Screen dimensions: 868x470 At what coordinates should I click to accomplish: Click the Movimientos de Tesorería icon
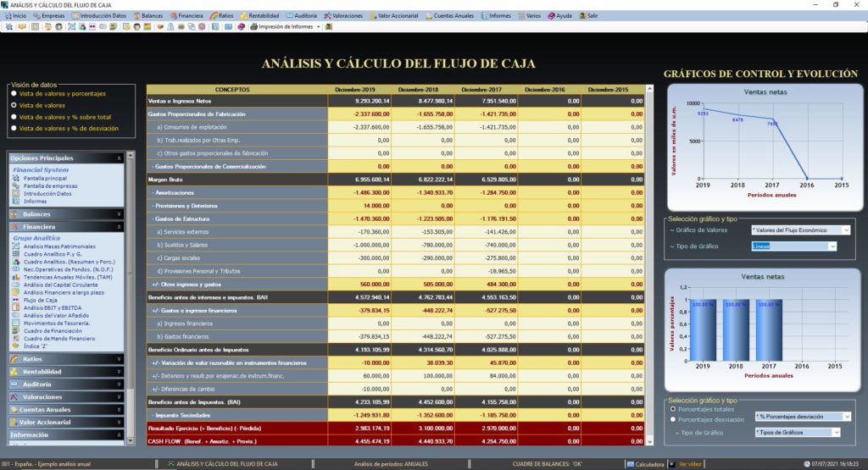(x=15, y=323)
